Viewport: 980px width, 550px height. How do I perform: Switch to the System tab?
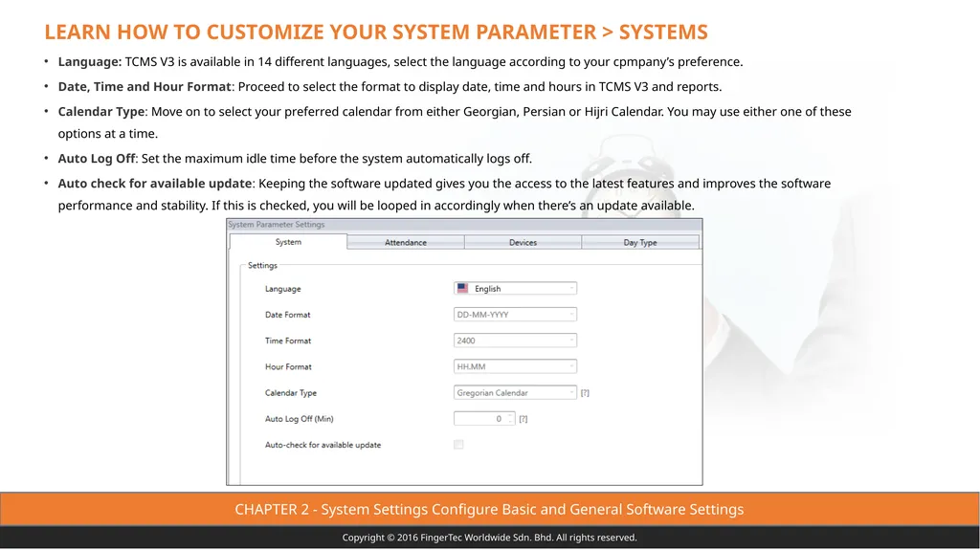point(288,242)
